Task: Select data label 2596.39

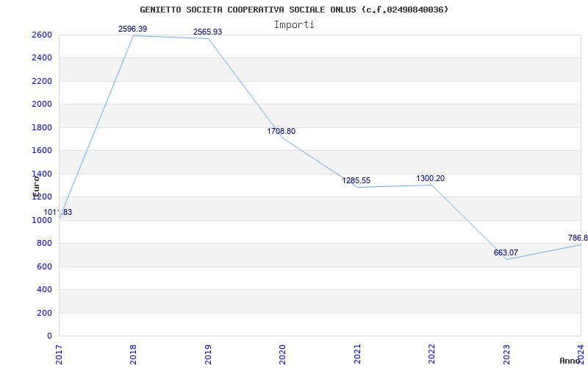Action: click(133, 29)
